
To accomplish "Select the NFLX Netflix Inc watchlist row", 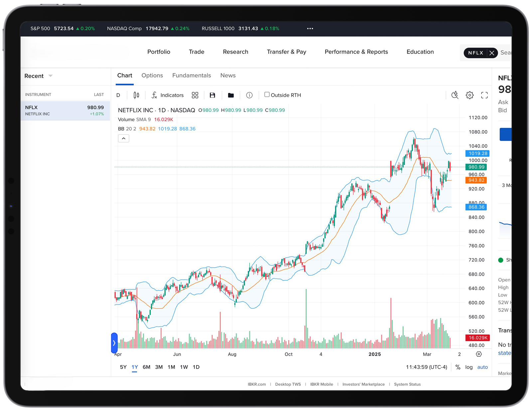I will pos(65,110).
